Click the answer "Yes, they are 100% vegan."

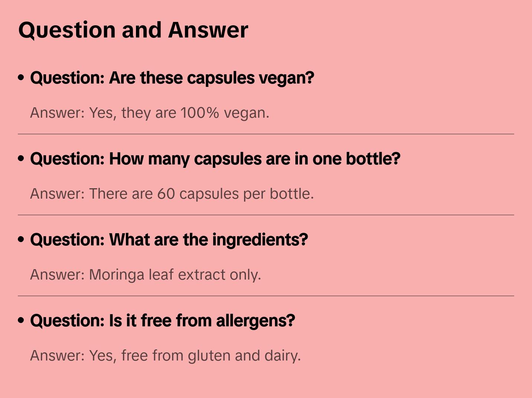(x=149, y=112)
